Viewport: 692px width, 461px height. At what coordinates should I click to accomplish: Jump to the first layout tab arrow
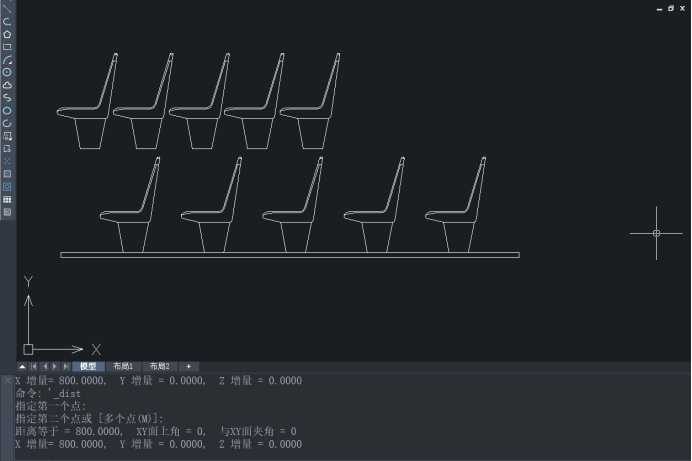(33, 367)
